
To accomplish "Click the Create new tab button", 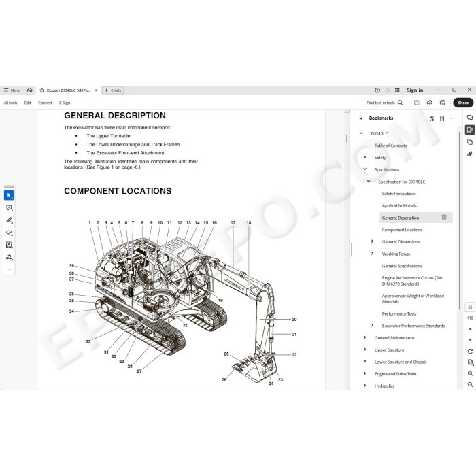I will (x=113, y=90).
